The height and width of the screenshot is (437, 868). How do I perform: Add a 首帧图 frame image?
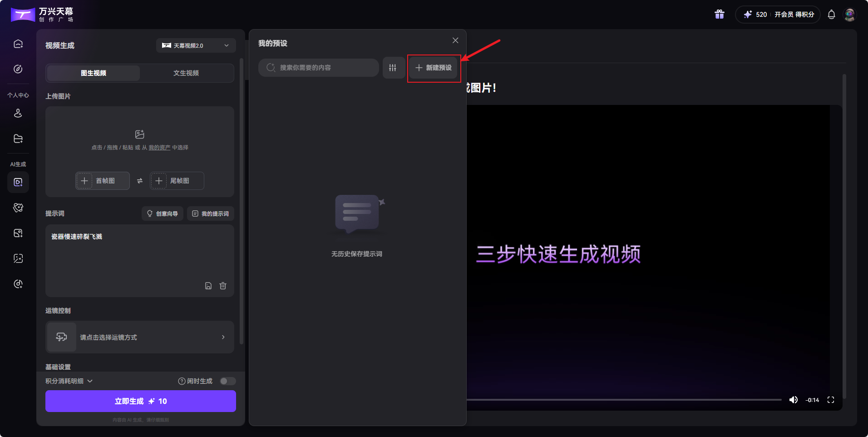[102, 180]
